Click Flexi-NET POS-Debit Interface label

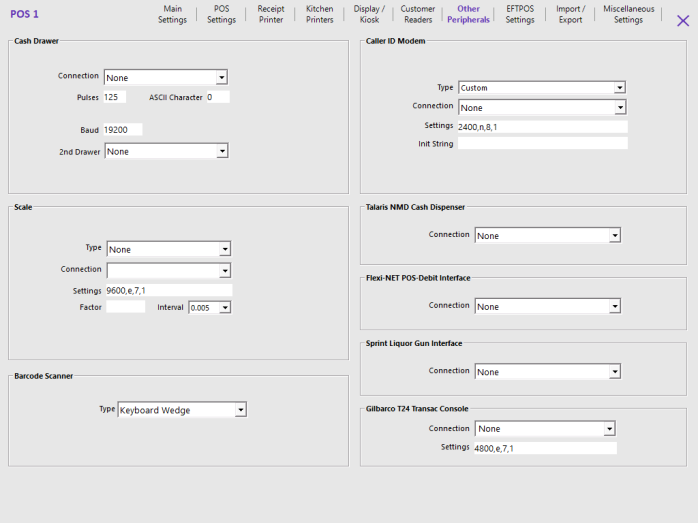418,278
